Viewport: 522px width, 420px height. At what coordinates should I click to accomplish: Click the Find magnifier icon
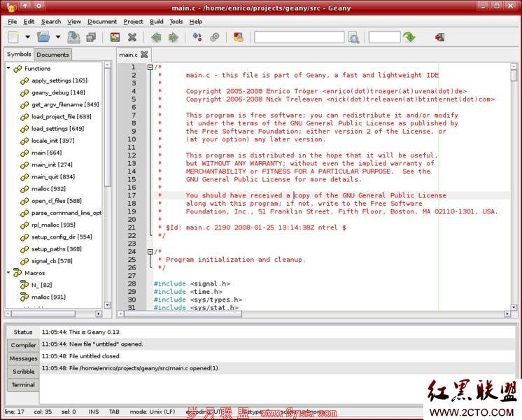coord(353,38)
